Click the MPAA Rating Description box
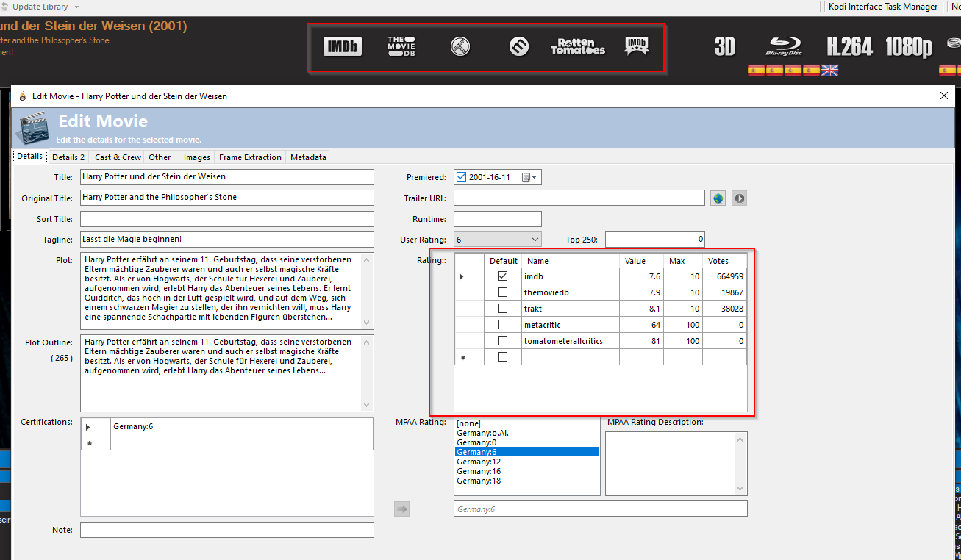The width and height of the screenshot is (961, 560). (x=676, y=464)
